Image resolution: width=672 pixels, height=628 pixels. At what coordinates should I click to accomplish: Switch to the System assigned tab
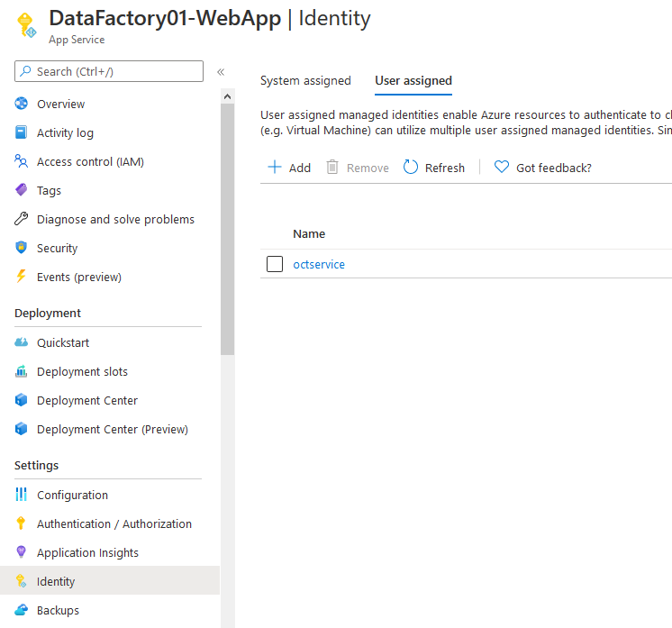tap(305, 81)
